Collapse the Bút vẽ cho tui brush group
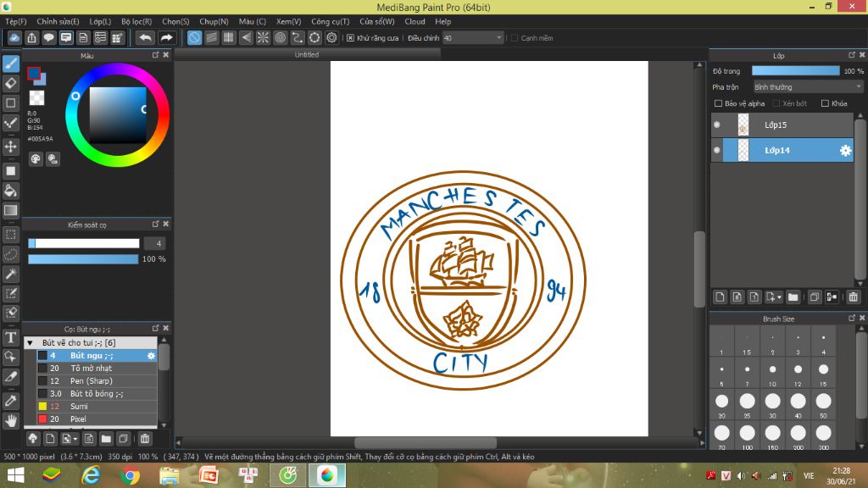The width and height of the screenshot is (868, 488). (31, 342)
